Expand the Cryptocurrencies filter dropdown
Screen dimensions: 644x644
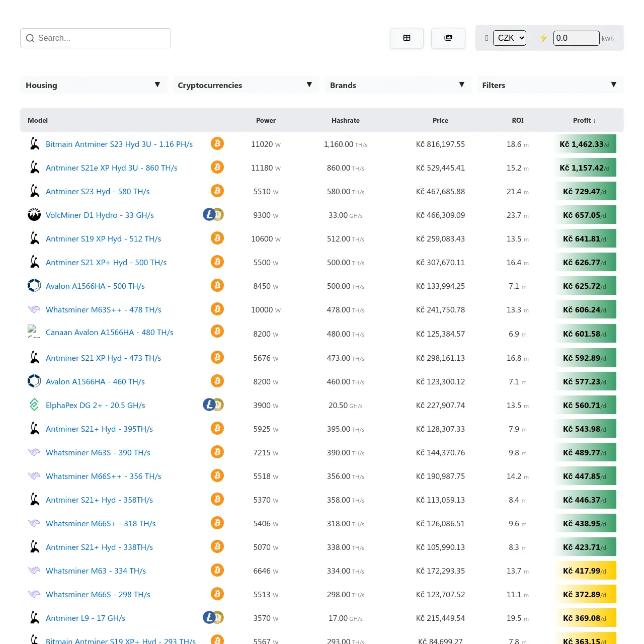[x=246, y=85]
